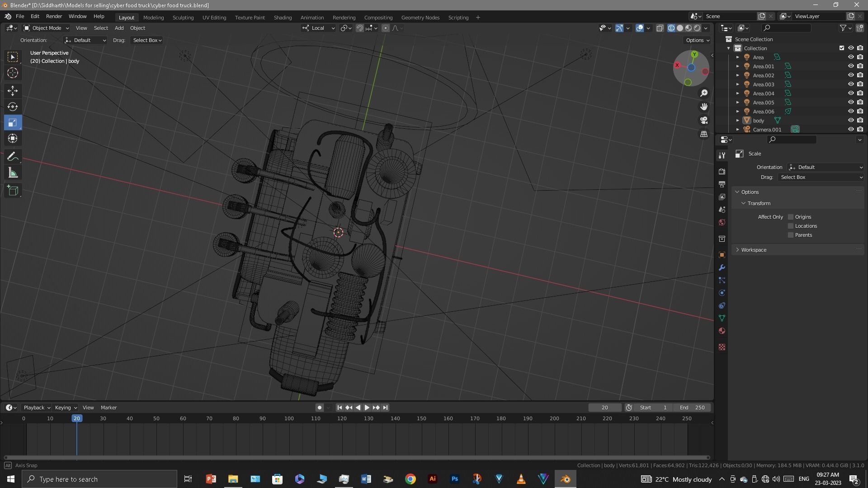Select the Rotate tool
The image size is (868, 488).
point(13,107)
